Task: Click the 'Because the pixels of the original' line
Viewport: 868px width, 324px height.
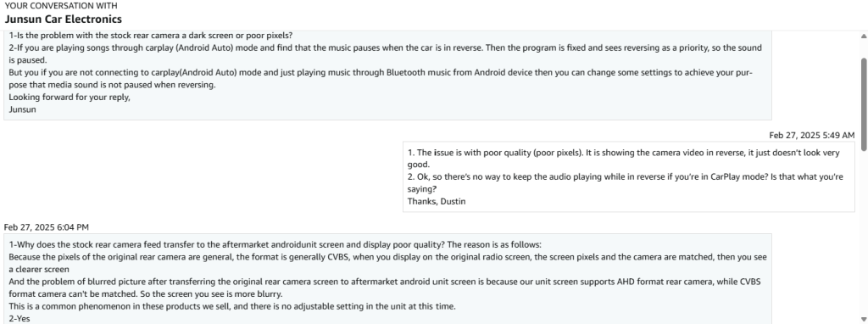Action: point(387,263)
